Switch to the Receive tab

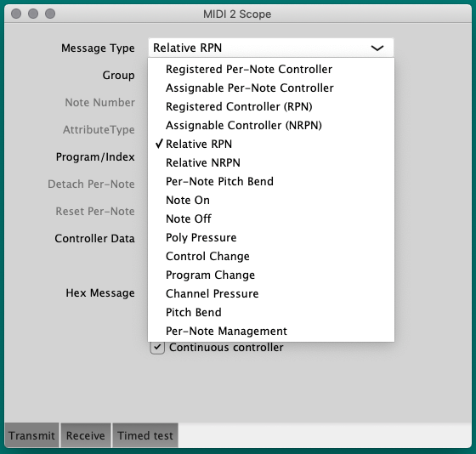coord(86,435)
